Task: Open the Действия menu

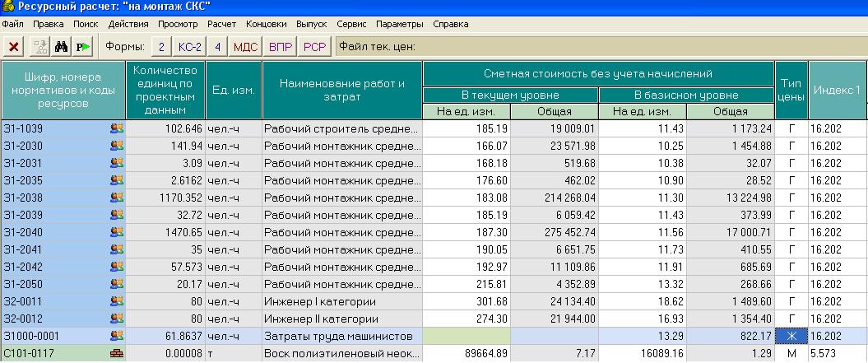Action: tap(128, 25)
